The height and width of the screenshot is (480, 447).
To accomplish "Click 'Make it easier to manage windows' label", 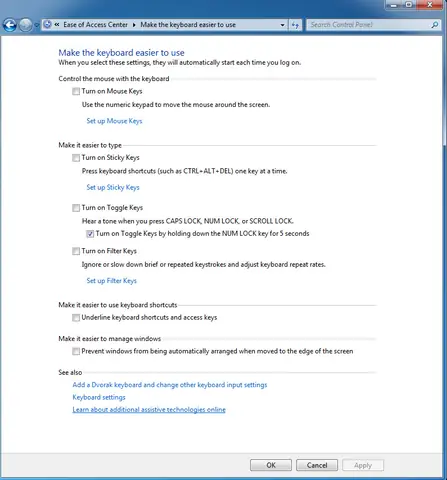I will coord(110,339).
